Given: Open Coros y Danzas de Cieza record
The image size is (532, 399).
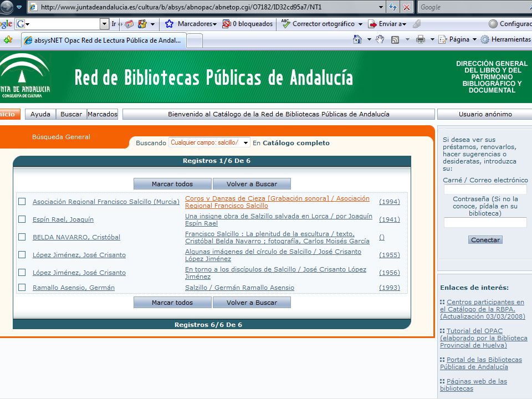Looking at the screenshot, I should (x=277, y=202).
